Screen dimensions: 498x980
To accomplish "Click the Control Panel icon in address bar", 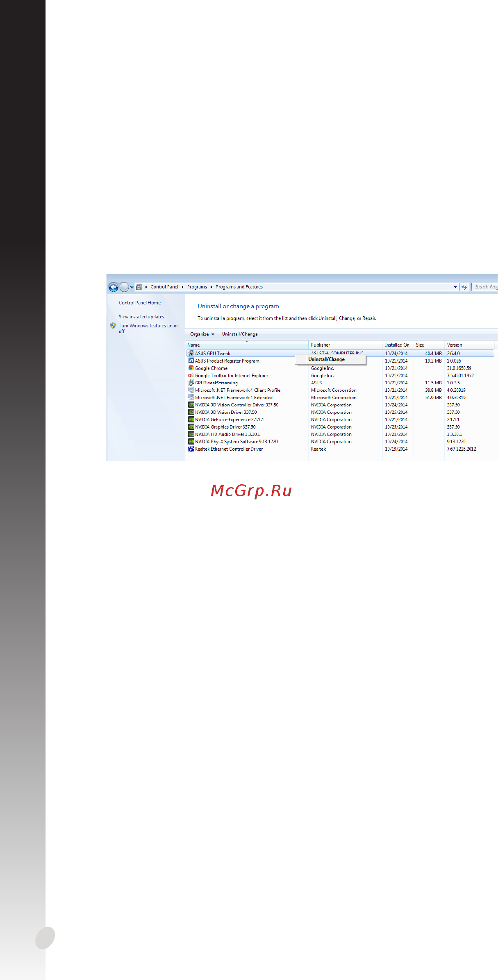I will pyautogui.click(x=139, y=287).
